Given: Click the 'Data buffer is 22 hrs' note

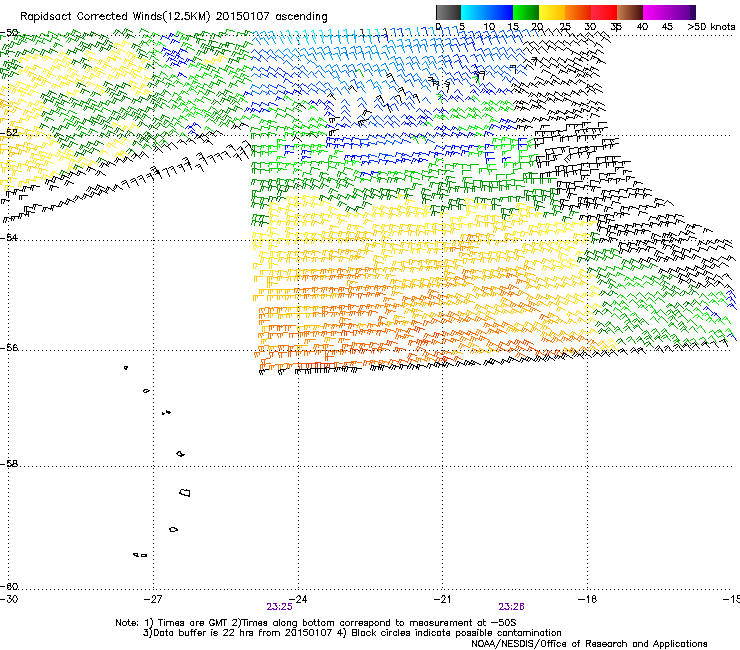Looking at the screenshot, I should pos(352,633).
